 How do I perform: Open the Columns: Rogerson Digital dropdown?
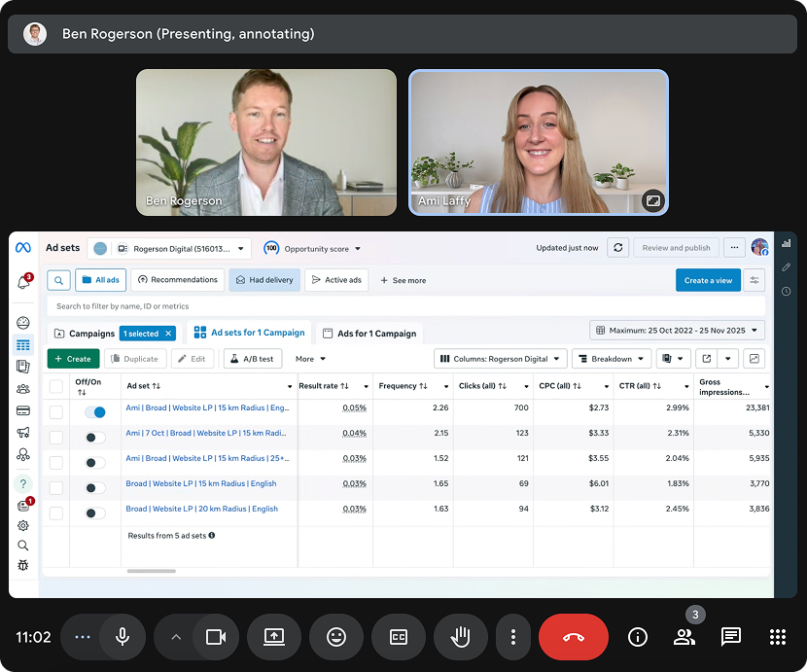click(x=501, y=359)
